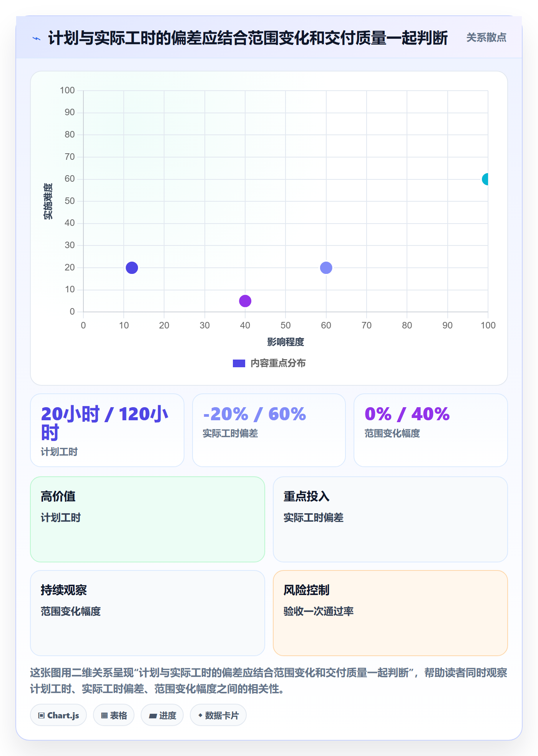Open the 持续观察 quadrant card
Image resolution: width=538 pixels, height=756 pixels.
point(148,613)
